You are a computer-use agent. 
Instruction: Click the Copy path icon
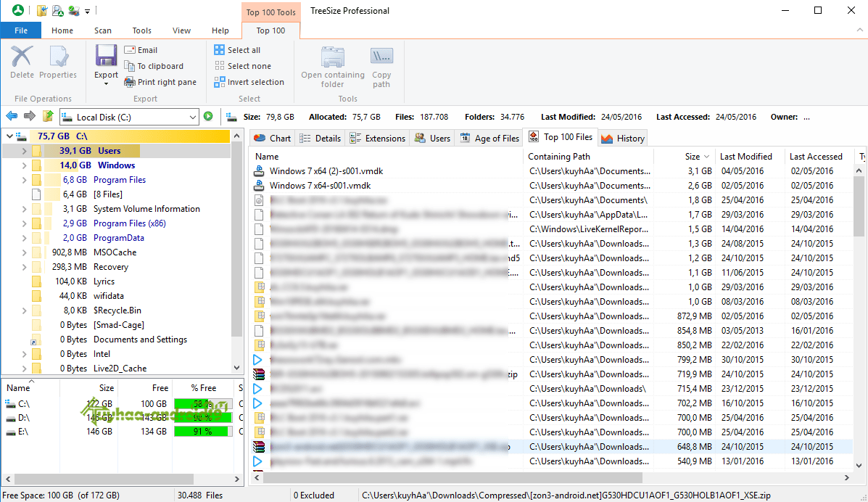point(381,57)
